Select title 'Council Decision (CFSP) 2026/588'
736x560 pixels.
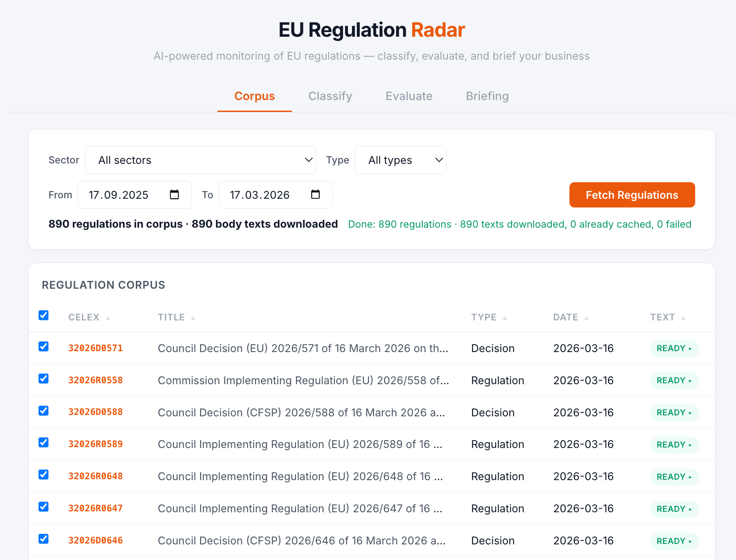click(x=301, y=413)
